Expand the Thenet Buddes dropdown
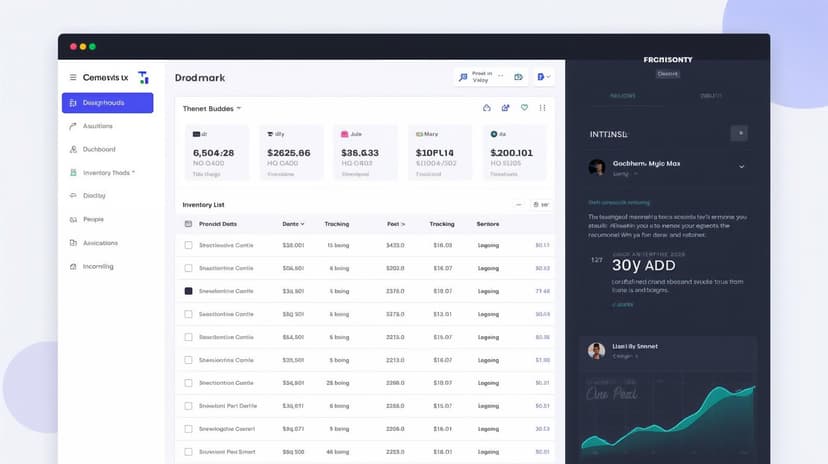Image resolution: width=828 pixels, height=464 pixels. 239,108
